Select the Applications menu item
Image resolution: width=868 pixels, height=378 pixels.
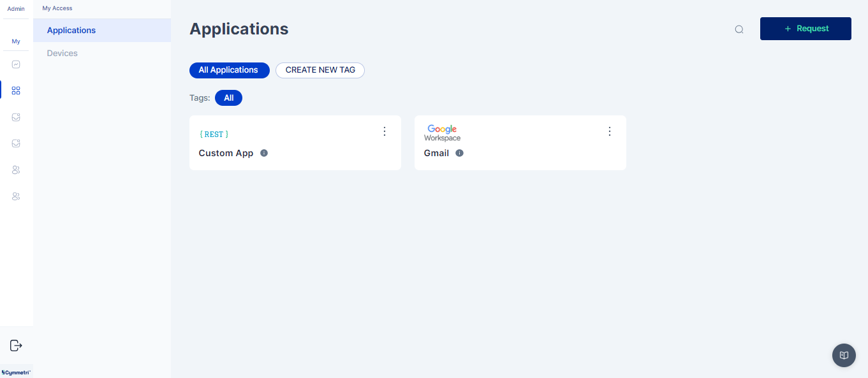click(x=71, y=31)
